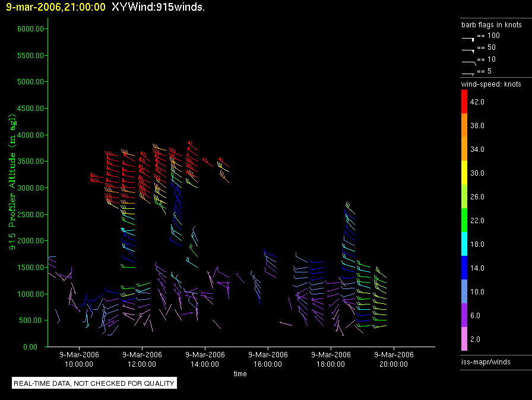This screenshot has height=400, width=532.
Task: Click the 'time' x-axis label
Action: 240,374
